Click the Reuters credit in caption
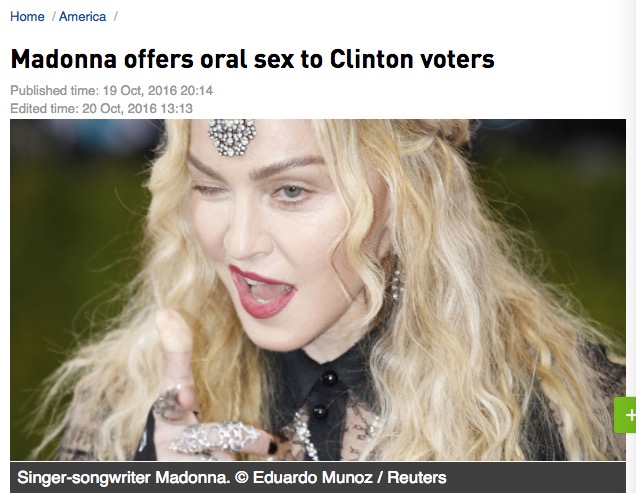The height and width of the screenshot is (493, 636). [417, 478]
